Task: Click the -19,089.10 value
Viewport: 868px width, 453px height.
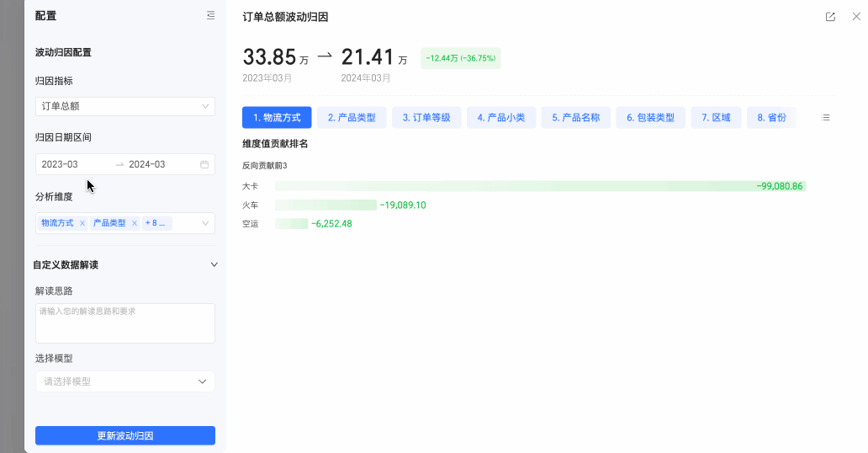Action: click(x=403, y=205)
